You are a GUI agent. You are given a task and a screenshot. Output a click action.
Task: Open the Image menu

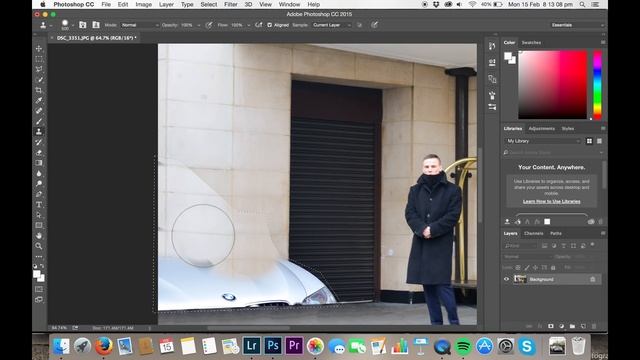click(x=144, y=4)
